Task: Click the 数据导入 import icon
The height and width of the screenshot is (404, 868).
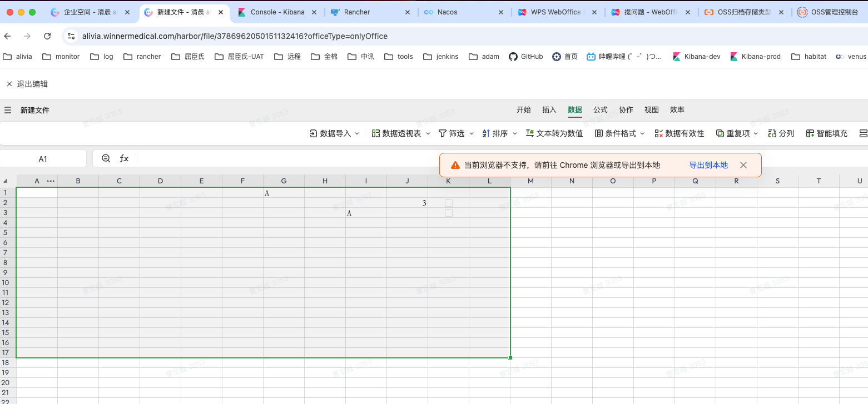Action: (x=314, y=133)
